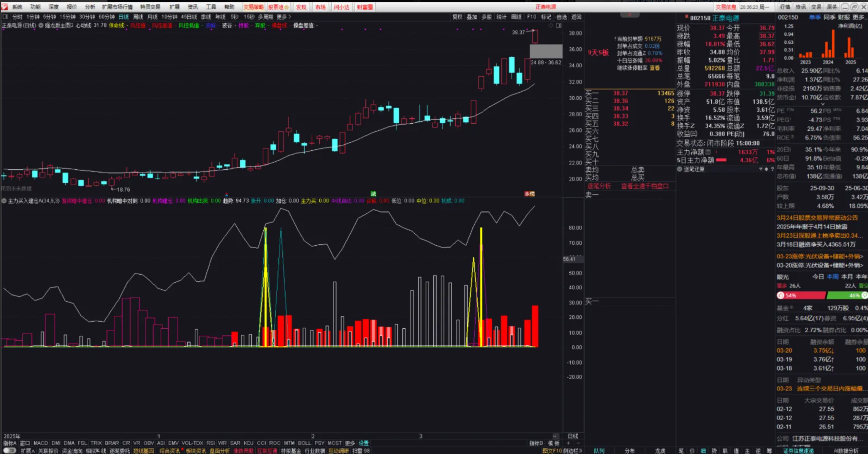
Task: Click the round icon before 强龙版主图2
Action: pos(41,25)
